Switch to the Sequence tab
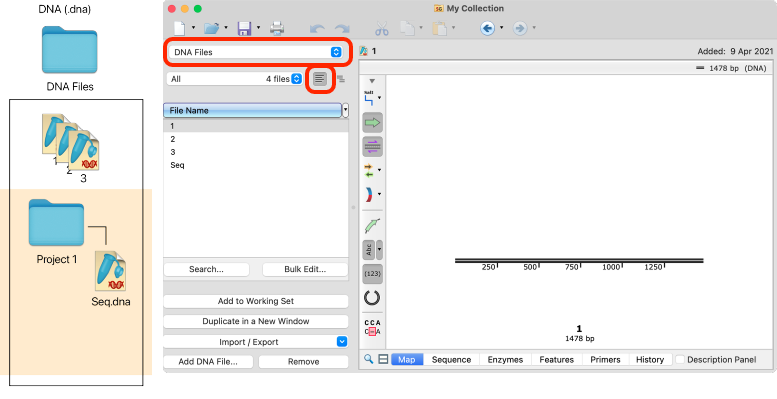Viewport: 777px width, 399px height. click(451, 359)
